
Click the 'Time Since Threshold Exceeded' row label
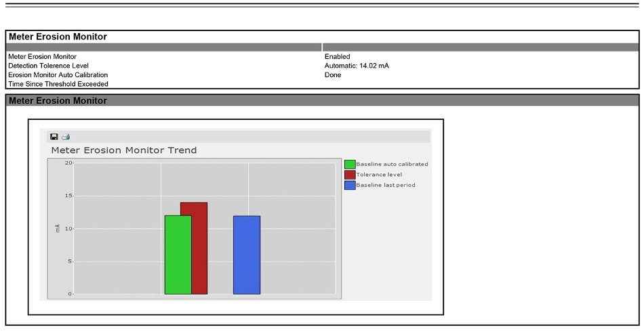click(58, 84)
